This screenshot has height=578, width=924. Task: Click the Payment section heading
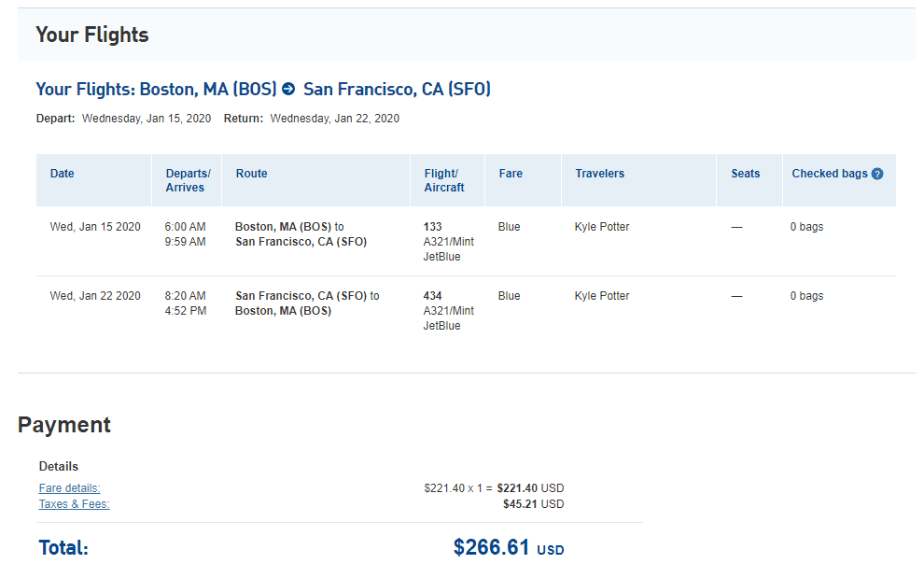(64, 425)
